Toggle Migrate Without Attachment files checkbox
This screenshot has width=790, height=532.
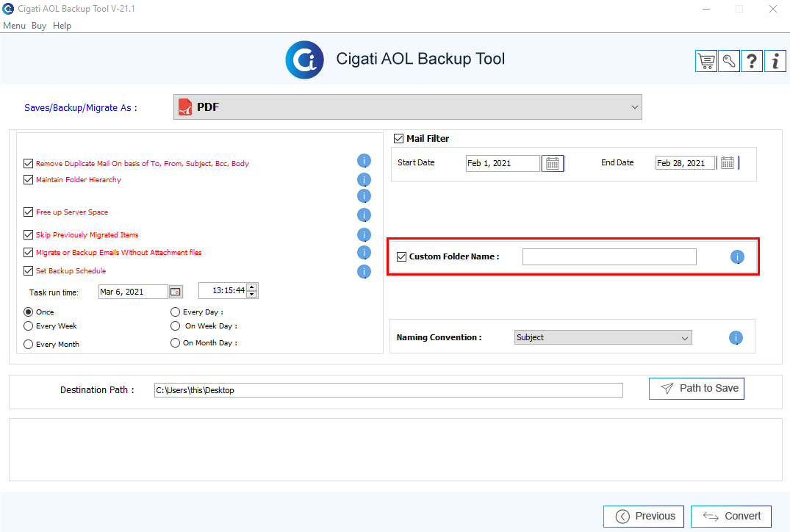(x=28, y=252)
